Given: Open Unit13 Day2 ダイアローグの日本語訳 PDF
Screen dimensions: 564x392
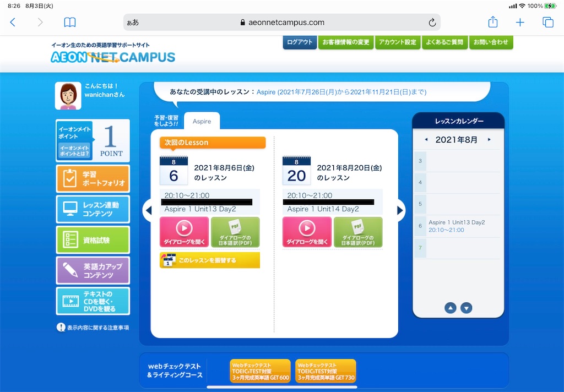Looking at the screenshot, I should pos(235,232).
